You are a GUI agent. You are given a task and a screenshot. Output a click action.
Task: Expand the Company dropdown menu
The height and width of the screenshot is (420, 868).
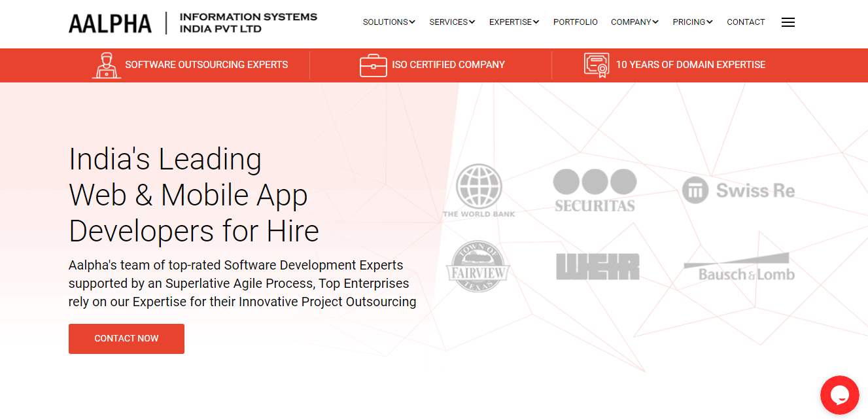(x=634, y=22)
